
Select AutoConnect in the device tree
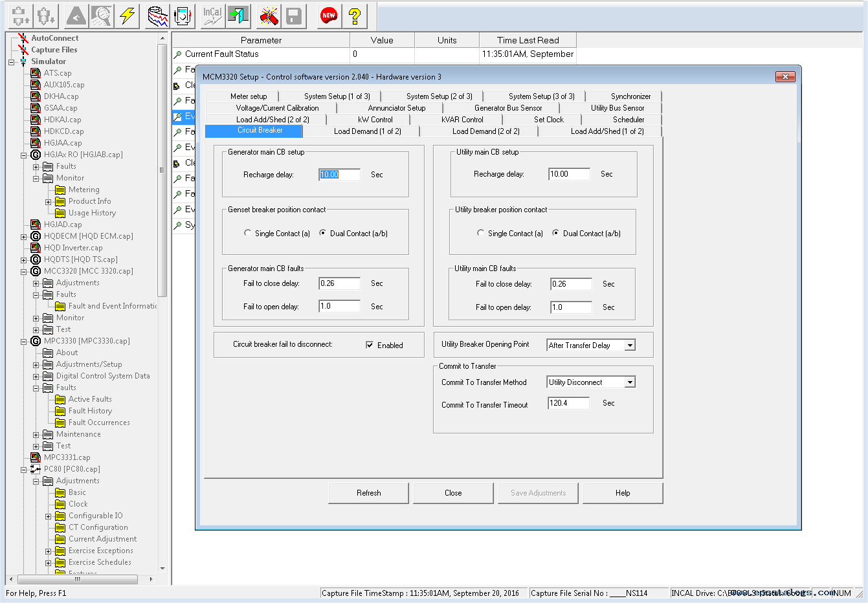[55, 38]
